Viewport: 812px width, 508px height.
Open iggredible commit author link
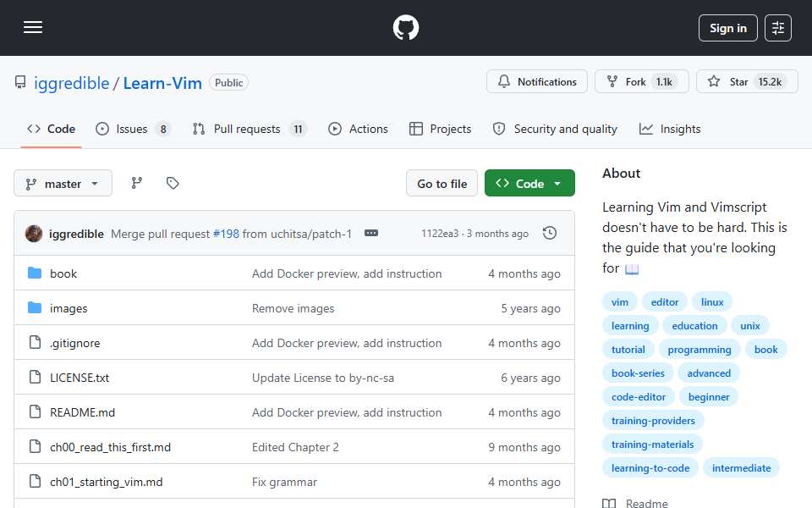pyautogui.click(x=76, y=235)
